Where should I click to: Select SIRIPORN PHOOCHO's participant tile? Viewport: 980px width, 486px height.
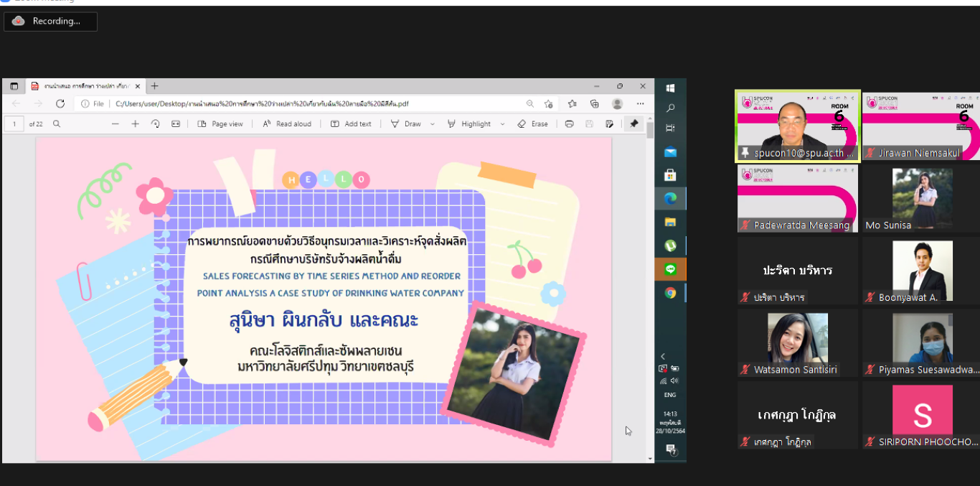(922, 416)
